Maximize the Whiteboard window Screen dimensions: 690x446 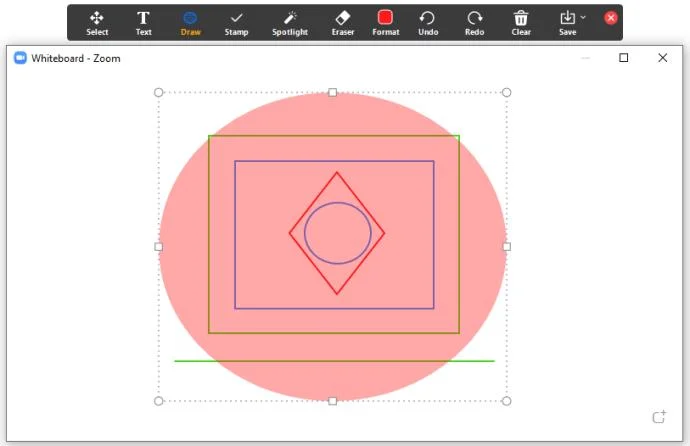[624, 58]
